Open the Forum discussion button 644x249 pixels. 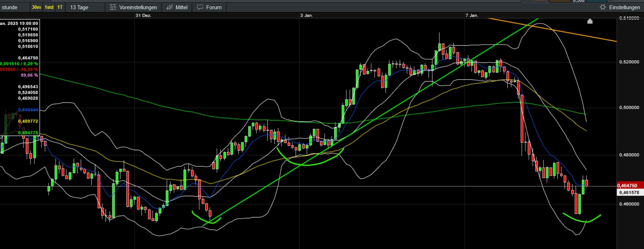pos(209,7)
